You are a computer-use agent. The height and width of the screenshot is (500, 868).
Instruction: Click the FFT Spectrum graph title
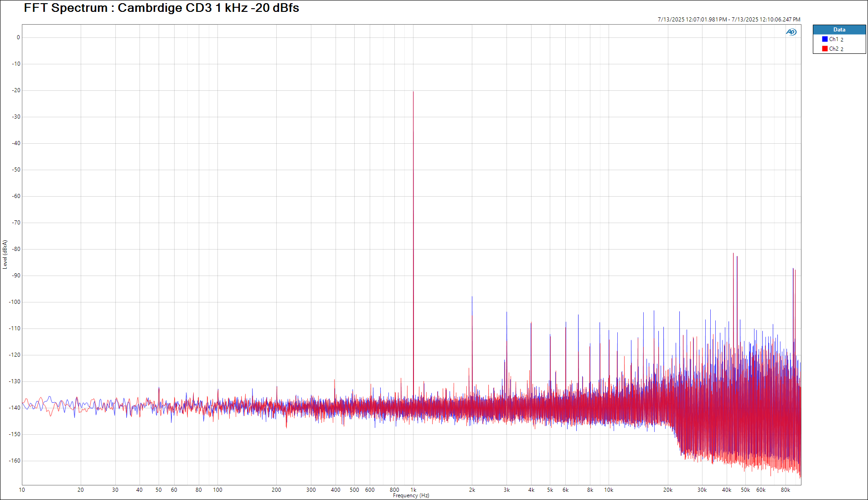161,8
